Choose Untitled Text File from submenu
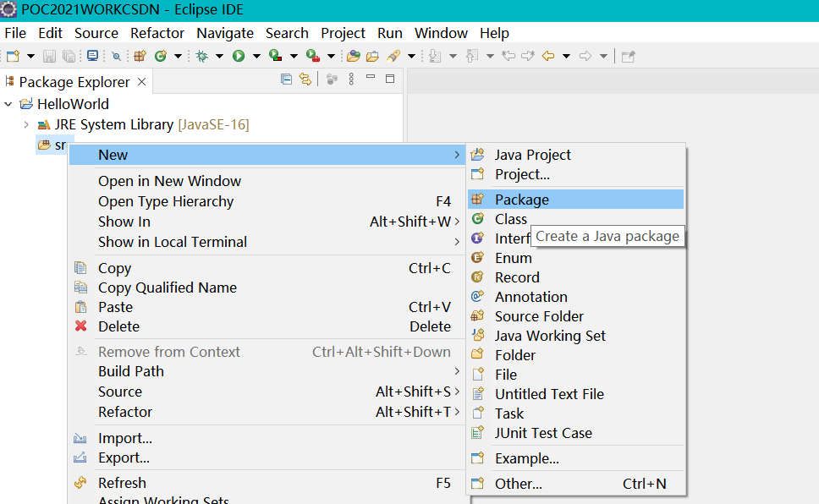The width and height of the screenshot is (819, 504). coord(575,394)
